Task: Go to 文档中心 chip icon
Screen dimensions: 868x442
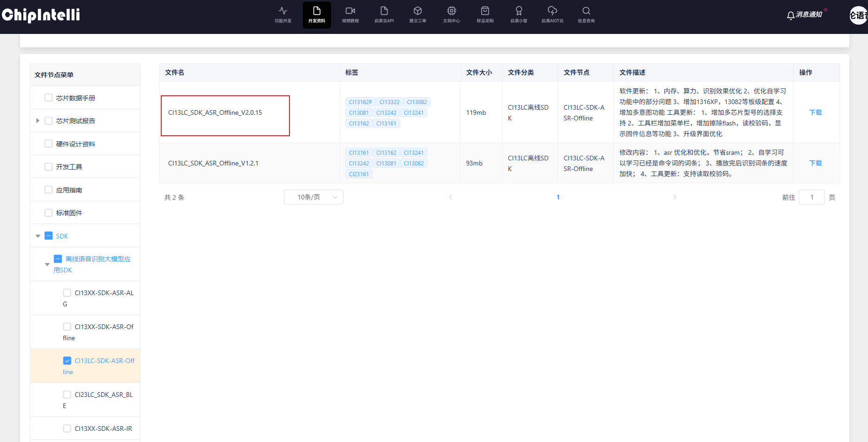Action: (451, 14)
